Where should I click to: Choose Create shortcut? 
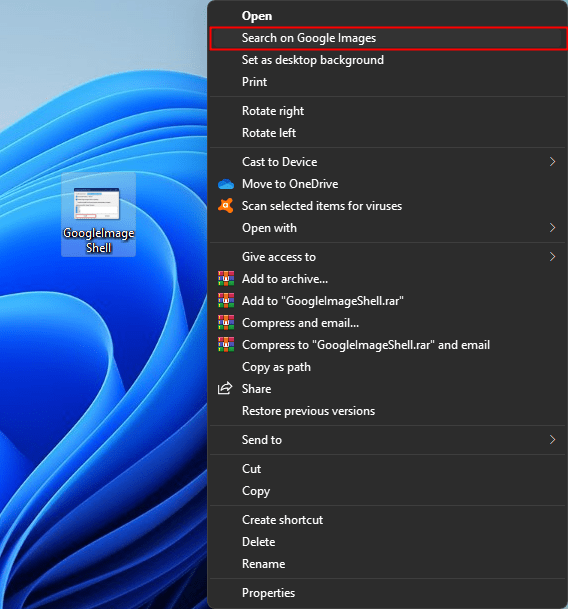coord(387,520)
